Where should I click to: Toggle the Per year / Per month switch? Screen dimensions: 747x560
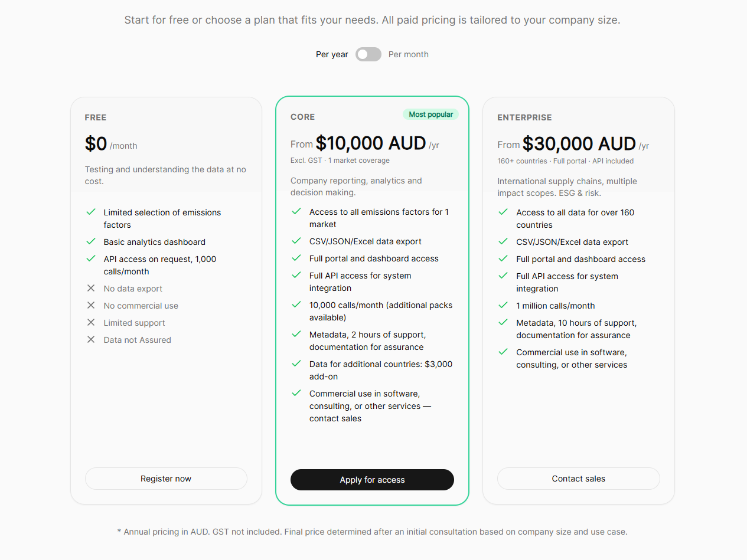[368, 54]
